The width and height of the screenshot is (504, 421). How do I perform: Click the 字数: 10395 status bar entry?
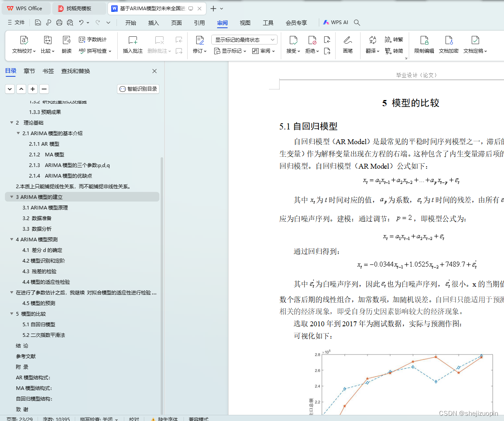point(56,419)
